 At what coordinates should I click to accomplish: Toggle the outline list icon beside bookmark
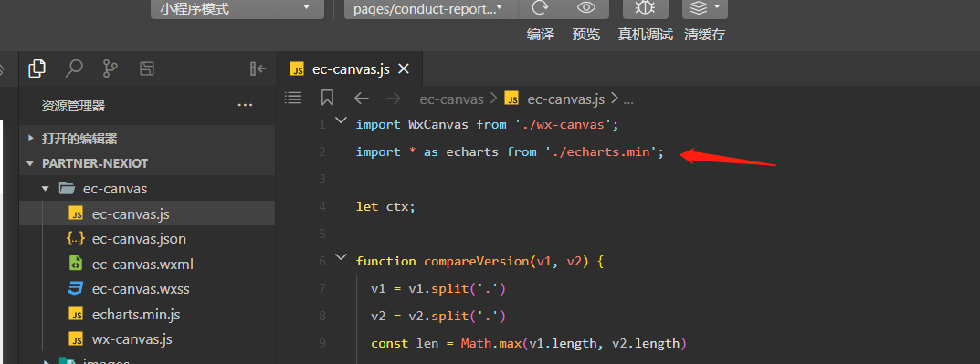point(293,98)
